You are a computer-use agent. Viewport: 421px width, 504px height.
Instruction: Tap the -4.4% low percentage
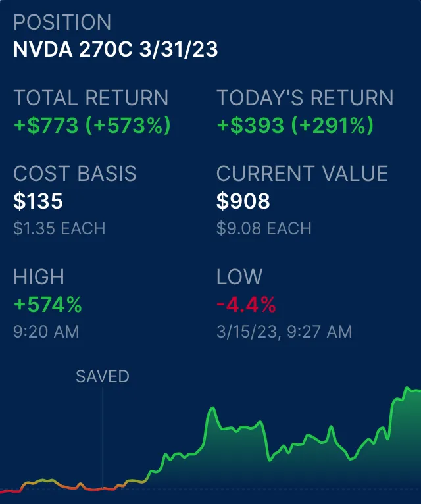click(246, 304)
